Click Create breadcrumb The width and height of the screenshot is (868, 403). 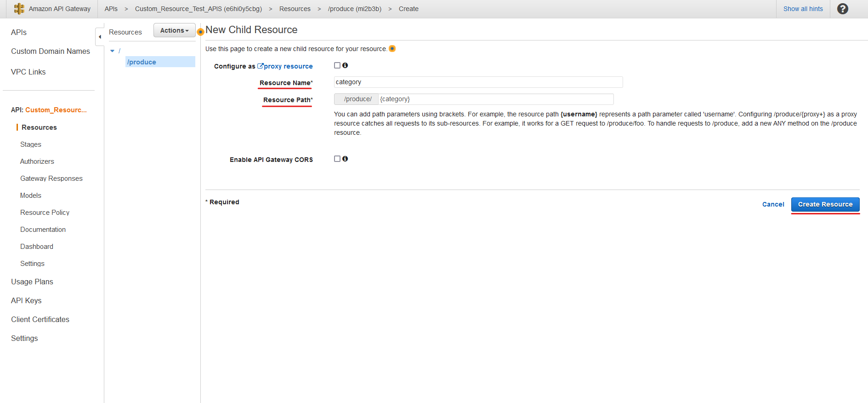tap(408, 9)
